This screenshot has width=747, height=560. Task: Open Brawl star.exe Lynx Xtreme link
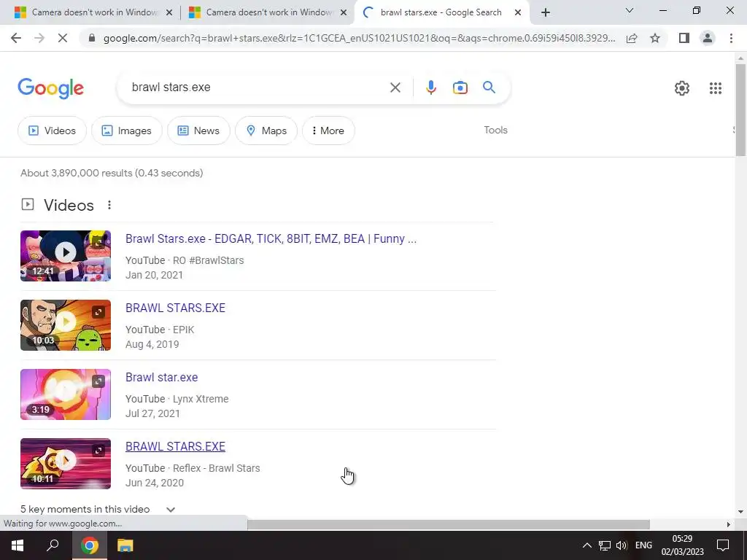coord(161,377)
